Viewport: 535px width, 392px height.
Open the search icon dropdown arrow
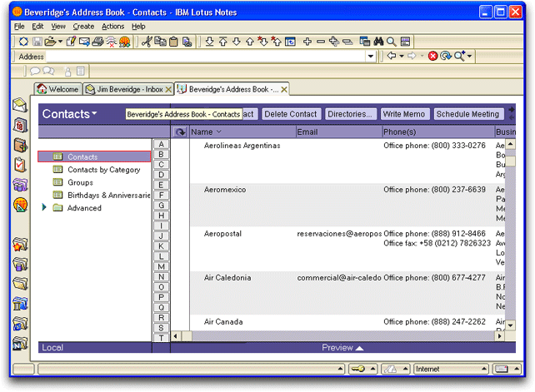470,56
